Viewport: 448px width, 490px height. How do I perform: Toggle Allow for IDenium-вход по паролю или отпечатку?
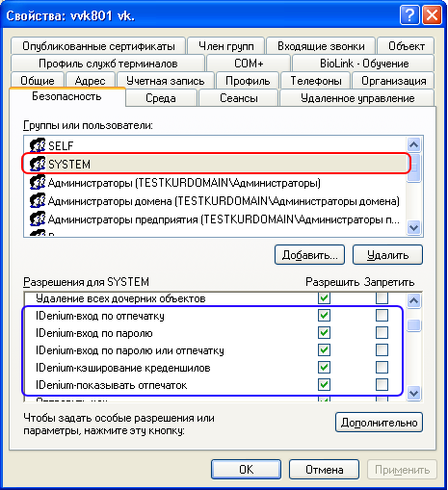point(324,349)
